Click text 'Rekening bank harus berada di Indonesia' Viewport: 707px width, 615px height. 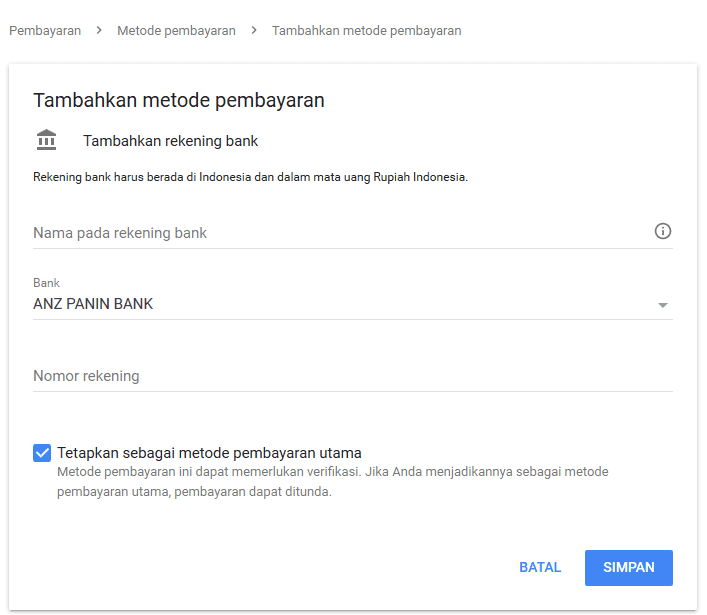[142, 177]
